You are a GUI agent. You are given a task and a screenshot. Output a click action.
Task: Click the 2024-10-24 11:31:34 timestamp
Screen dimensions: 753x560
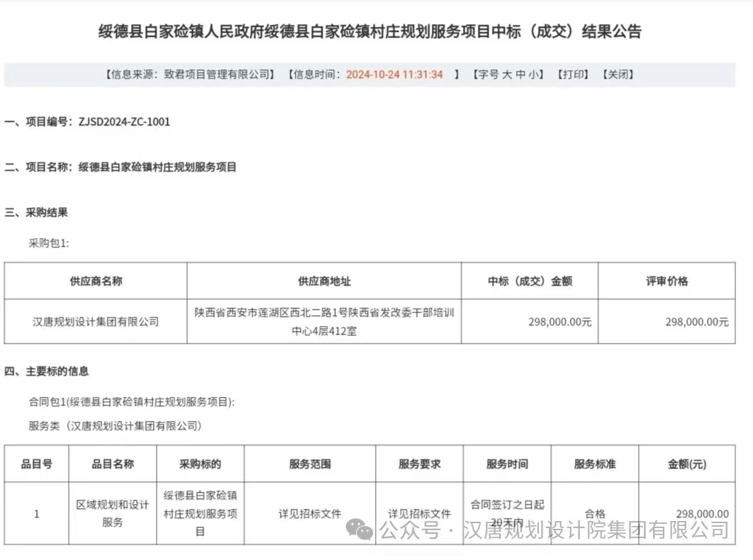coord(394,74)
